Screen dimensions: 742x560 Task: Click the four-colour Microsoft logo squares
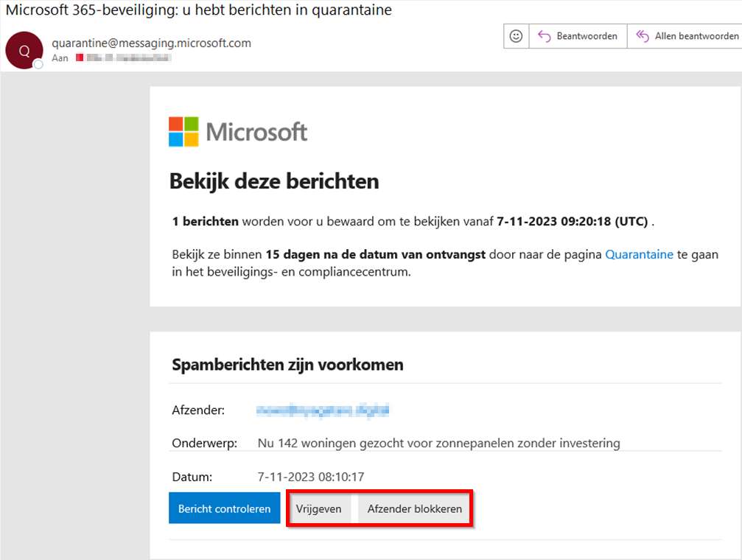183,132
